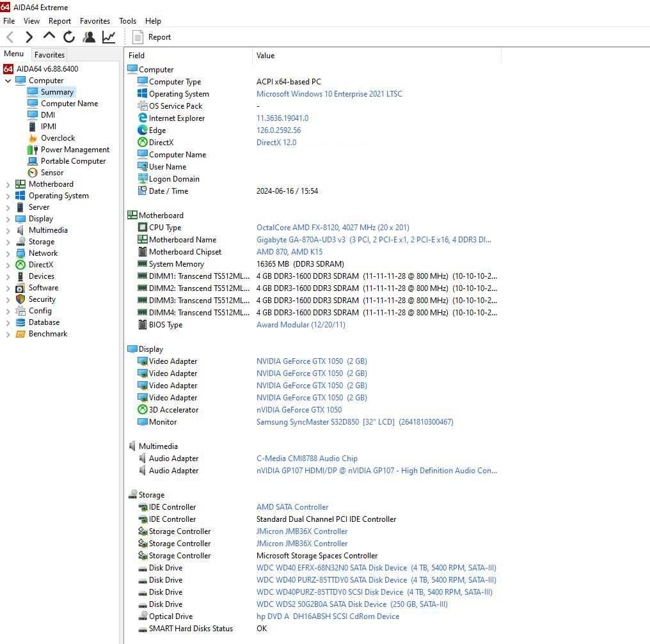Screen dimensions: 650x644
Task: Open the Samsung SyncMaster S32D850 monitor link
Action: coord(354,422)
